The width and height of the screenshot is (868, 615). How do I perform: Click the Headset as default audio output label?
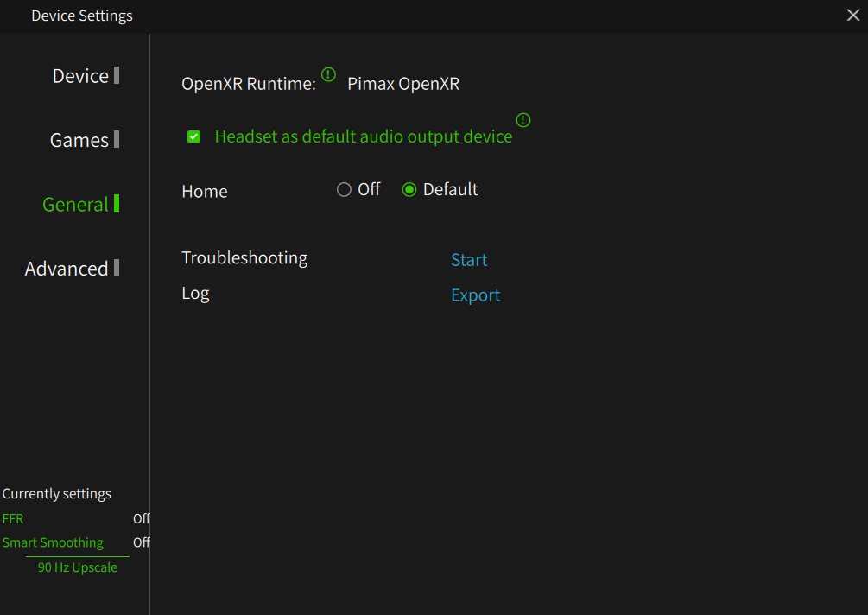tap(363, 136)
